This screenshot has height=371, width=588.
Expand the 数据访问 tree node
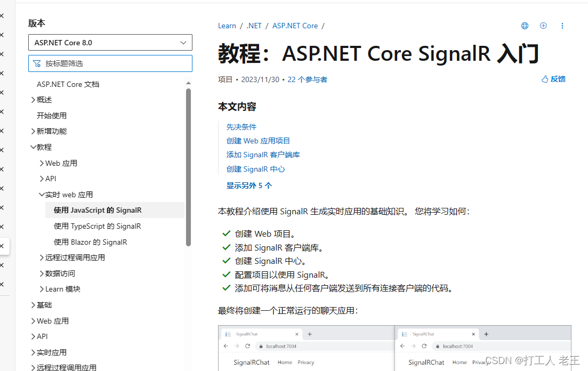[x=42, y=273]
